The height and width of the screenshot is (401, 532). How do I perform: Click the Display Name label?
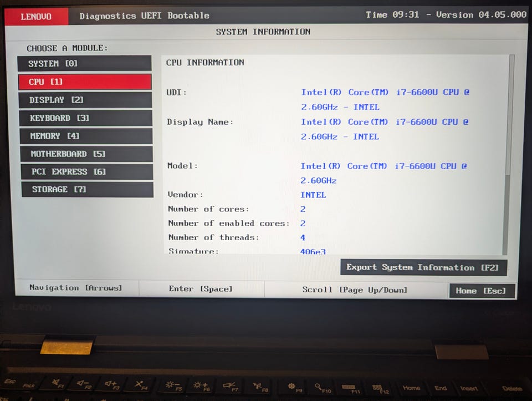200,122
